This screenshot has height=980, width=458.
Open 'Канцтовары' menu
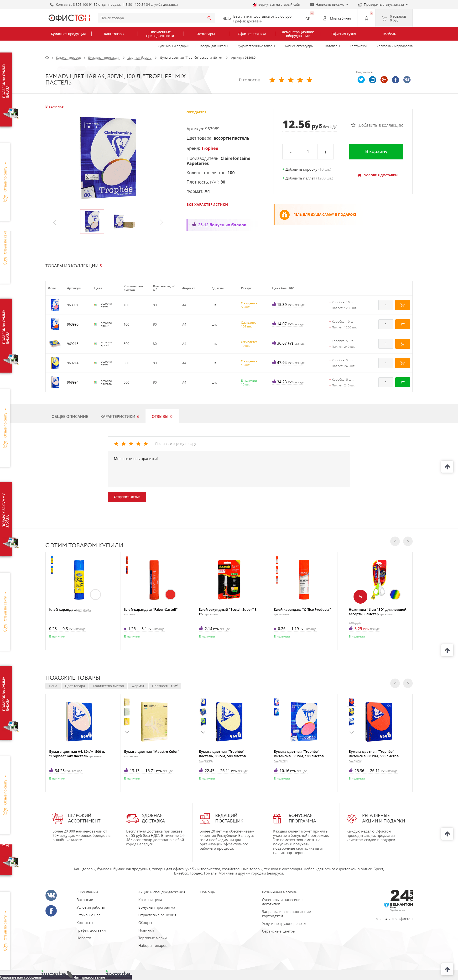[x=114, y=34]
